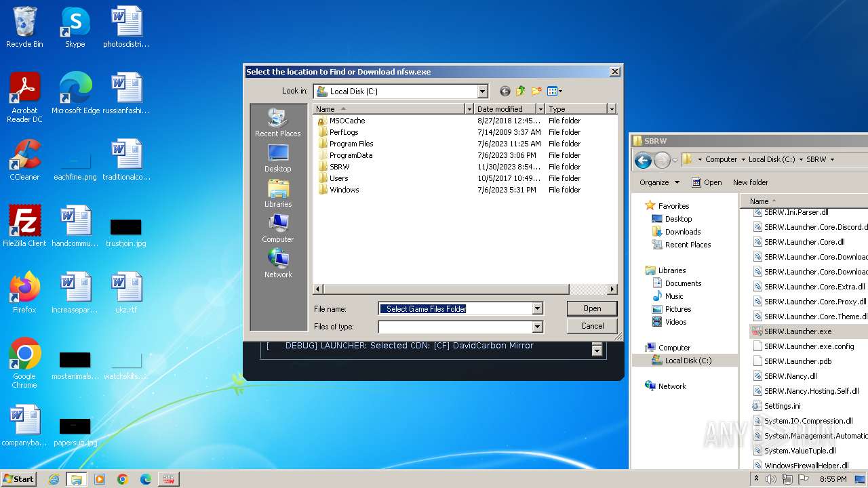This screenshot has width=868, height=488.
Task: Open the launcher log dropdown arrow
Action: pyautogui.click(x=597, y=350)
